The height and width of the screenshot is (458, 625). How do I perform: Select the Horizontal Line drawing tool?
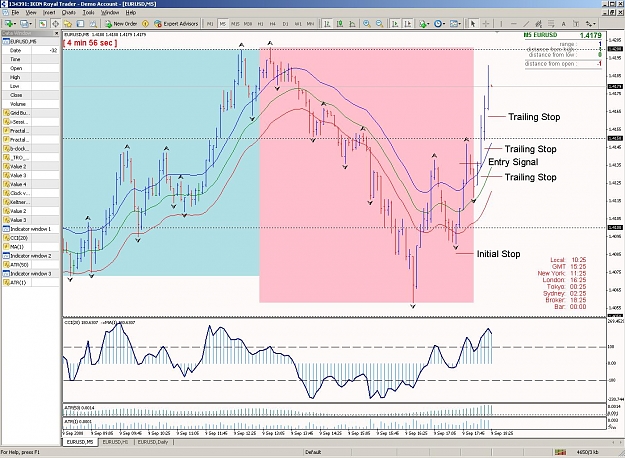click(514, 24)
